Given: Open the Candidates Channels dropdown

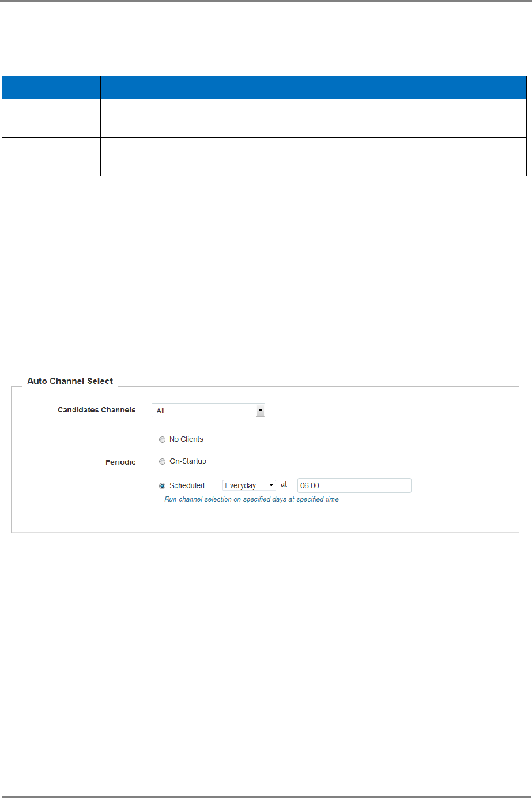Looking at the screenshot, I should 208,411.
